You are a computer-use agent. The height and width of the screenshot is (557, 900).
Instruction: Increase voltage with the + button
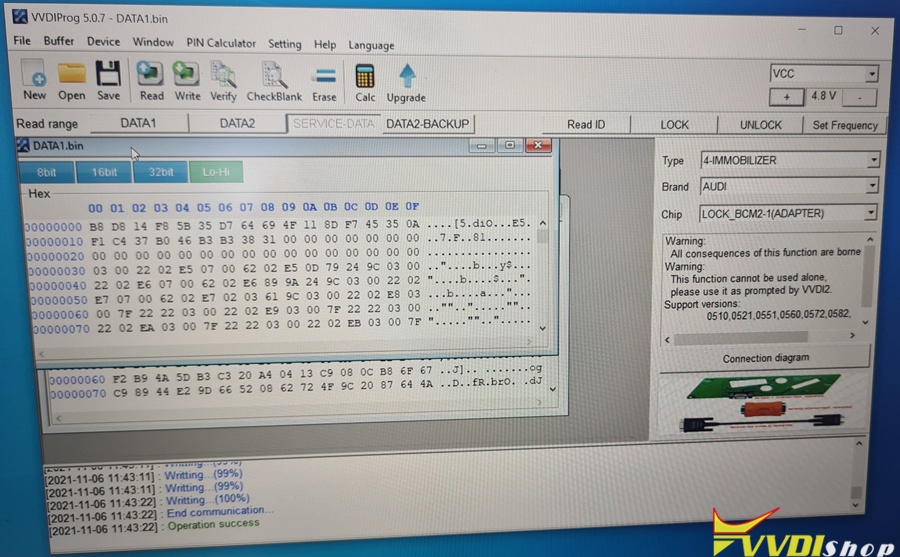(786, 97)
